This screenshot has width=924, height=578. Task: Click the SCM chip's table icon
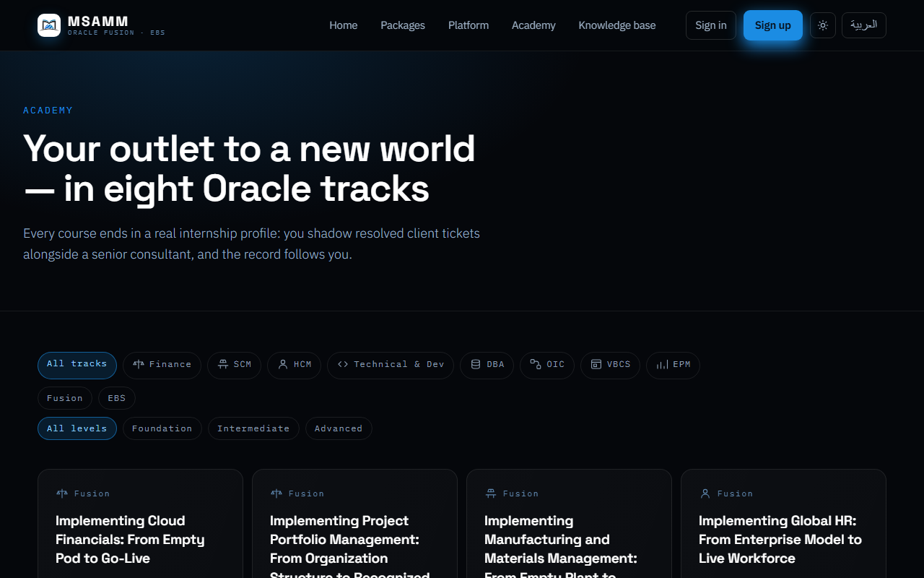[223, 365]
